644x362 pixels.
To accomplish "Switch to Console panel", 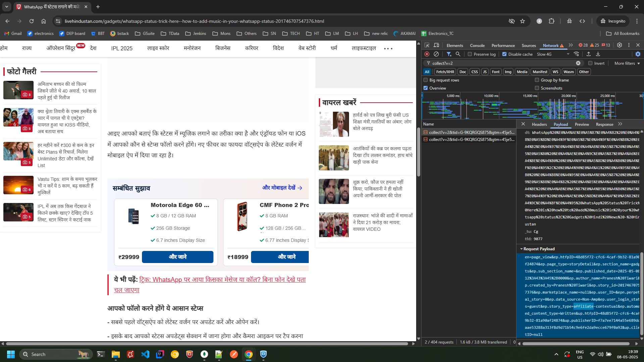I will tap(477, 45).
